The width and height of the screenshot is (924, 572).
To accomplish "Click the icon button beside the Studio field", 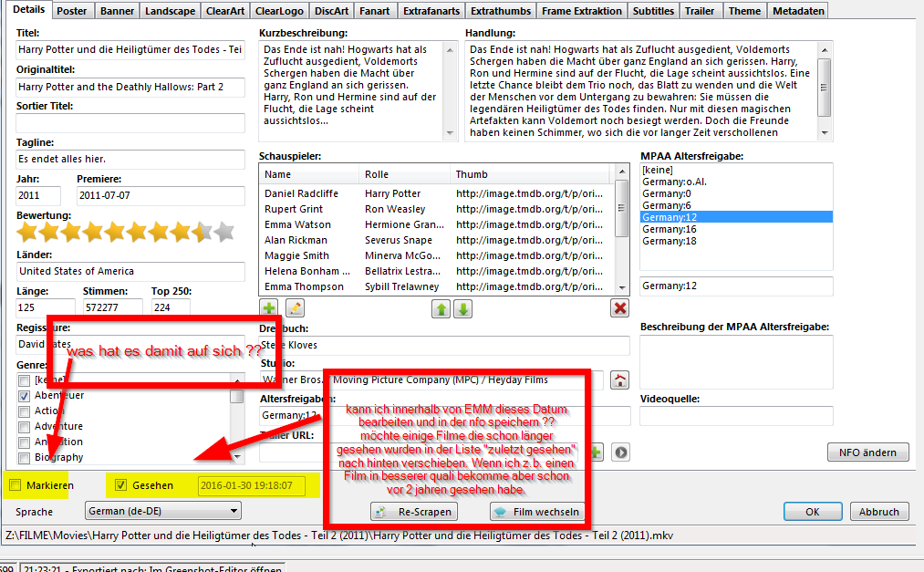I will 620,380.
